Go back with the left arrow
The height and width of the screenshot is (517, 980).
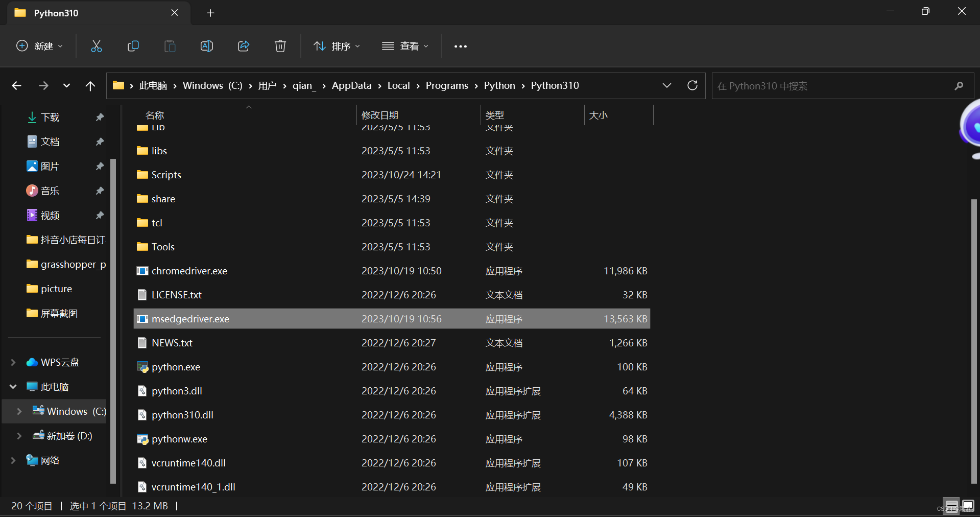(x=16, y=86)
